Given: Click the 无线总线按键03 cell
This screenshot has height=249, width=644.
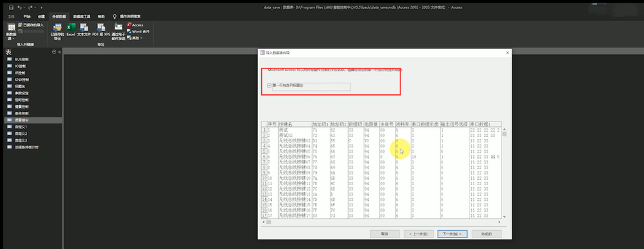Looking at the screenshot, I should [x=295, y=140].
